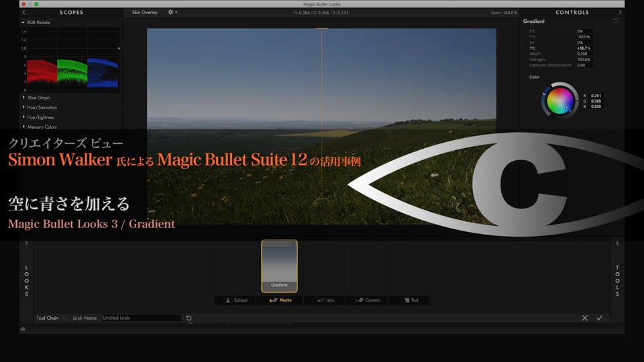The height and width of the screenshot is (362, 644).
Task: Collapse the Controls panel with right chevron
Action: pos(620,12)
